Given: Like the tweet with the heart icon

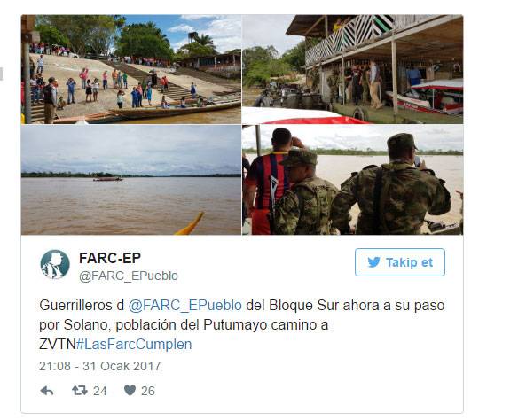Looking at the screenshot, I should click(x=130, y=390).
